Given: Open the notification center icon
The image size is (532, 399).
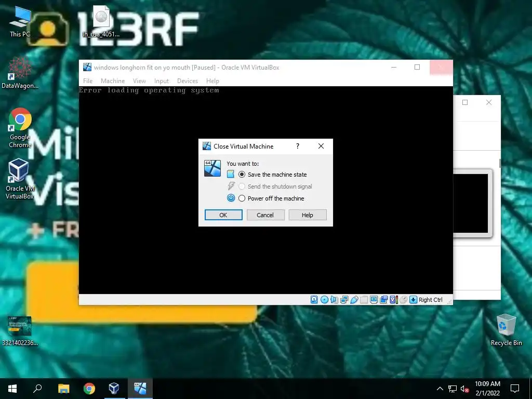Looking at the screenshot, I should coord(515,389).
